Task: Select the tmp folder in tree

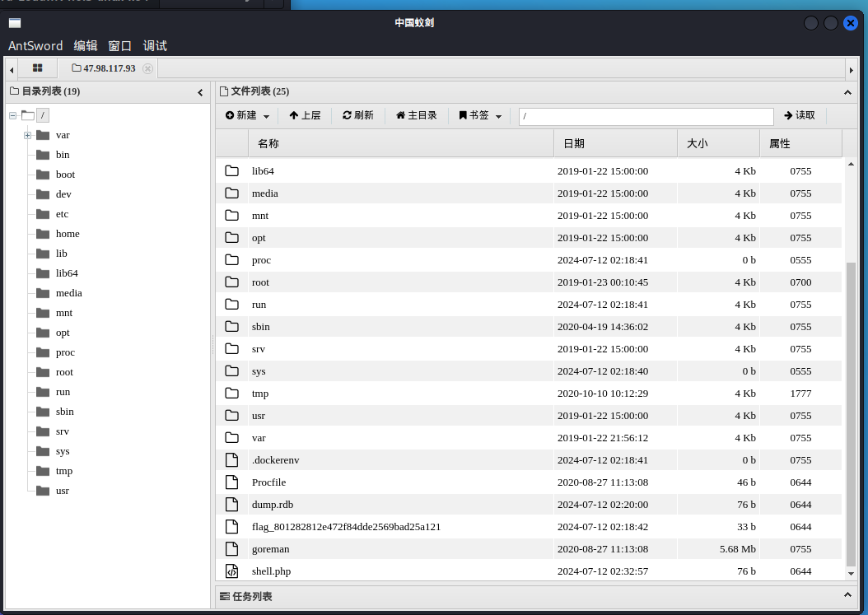Action: tap(64, 471)
